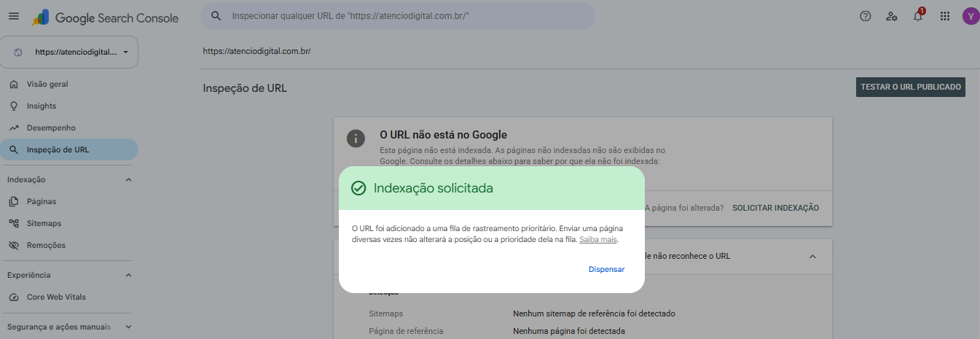Open users and permissions icon
Viewport: 980px width, 339px height.
coord(892,16)
